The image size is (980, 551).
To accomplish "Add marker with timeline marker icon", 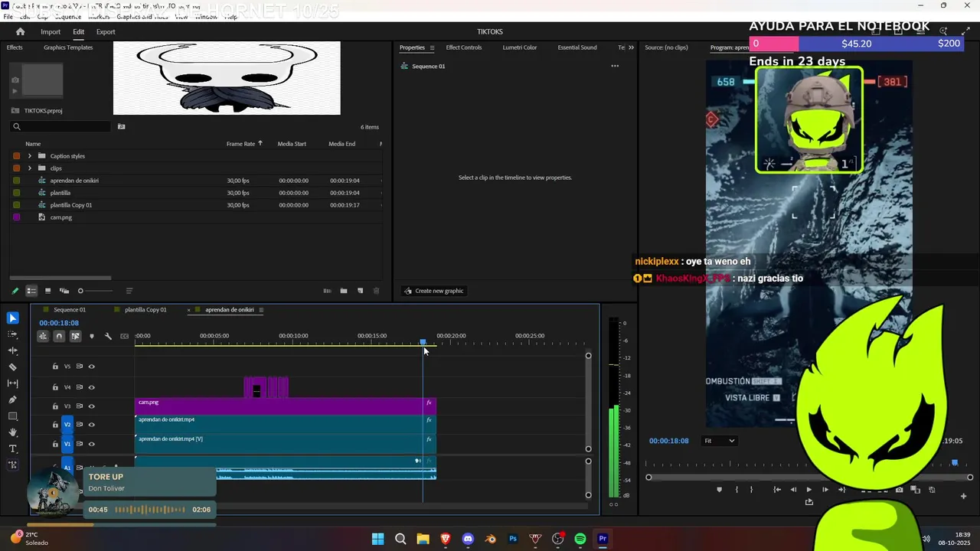I will 92,336.
